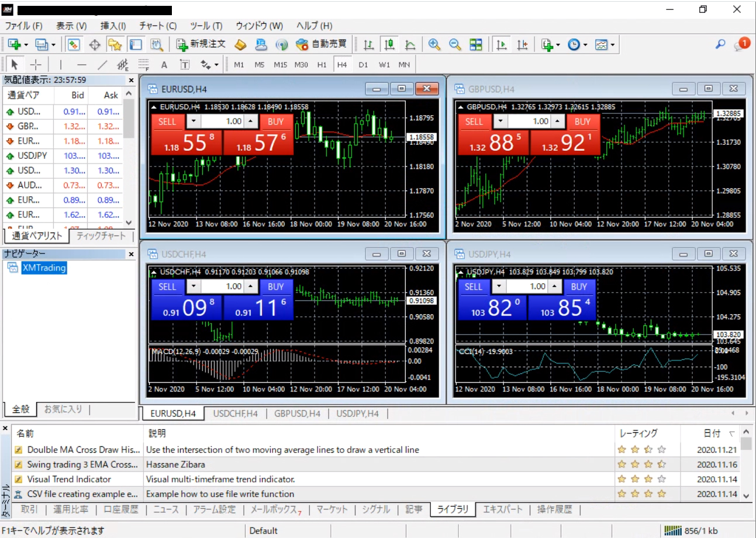Click SELL on the USDJPY chart
The height and width of the screenshot is (538, 756).
point(474,286)
